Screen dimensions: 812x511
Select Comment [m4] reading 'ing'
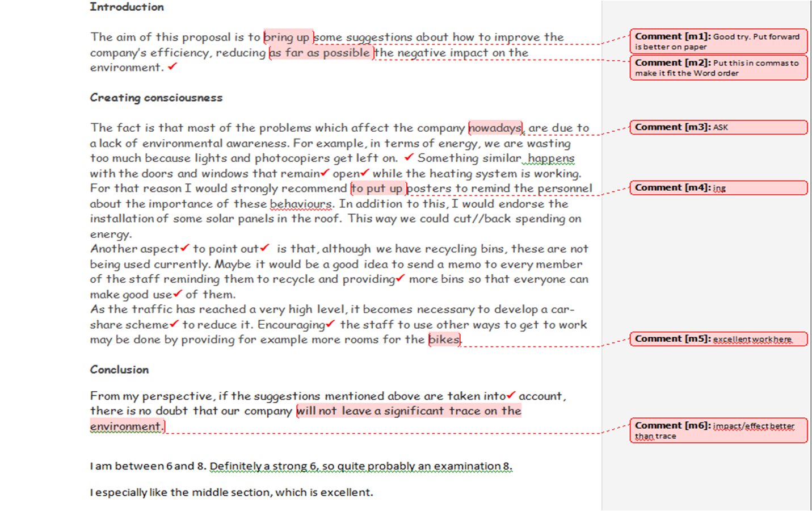pyautogui.click(x=718, y=188)
